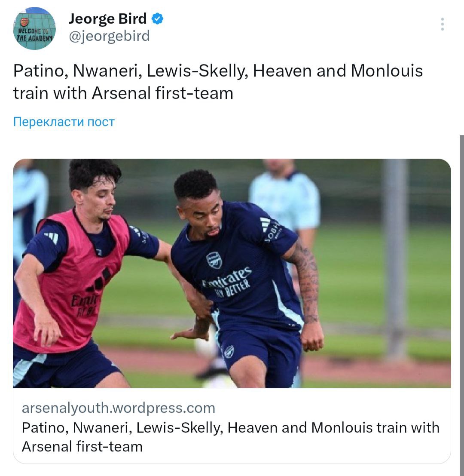Open the @jeorgebird handle

click(x=109, y=36)
